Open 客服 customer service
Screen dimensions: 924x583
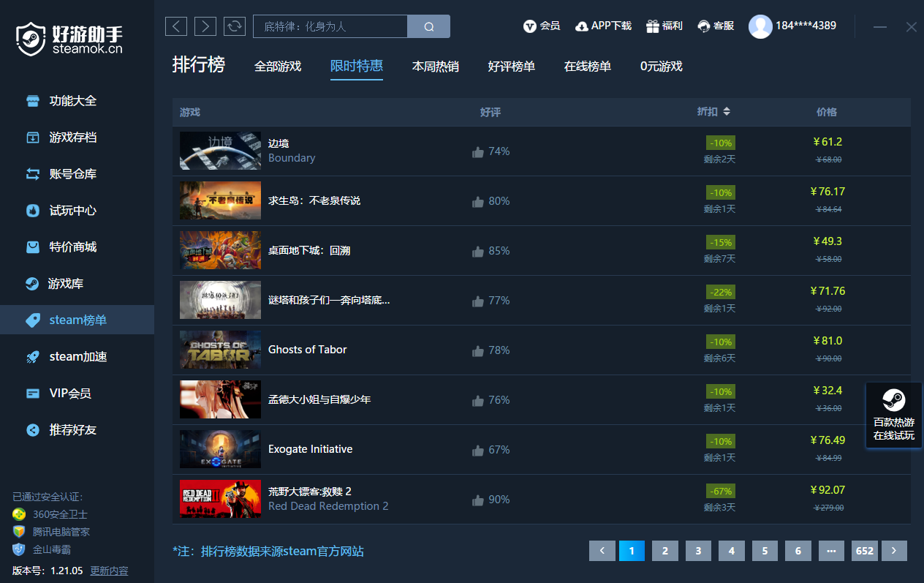[716, 26]
